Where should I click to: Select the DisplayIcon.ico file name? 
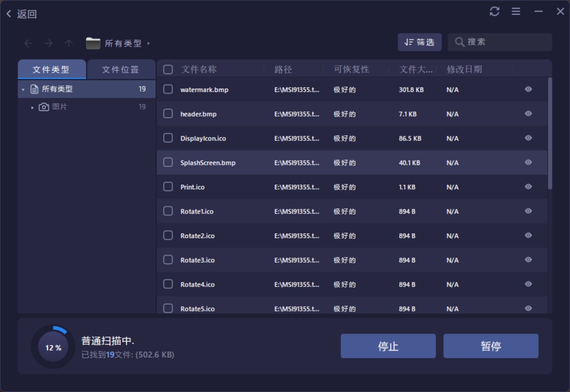click(x=203, y=139)
